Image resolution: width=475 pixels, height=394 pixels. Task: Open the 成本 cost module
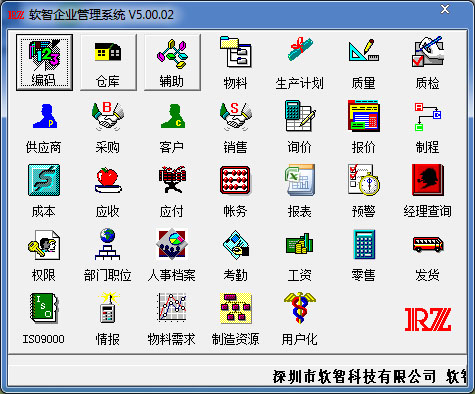(44, 191)
